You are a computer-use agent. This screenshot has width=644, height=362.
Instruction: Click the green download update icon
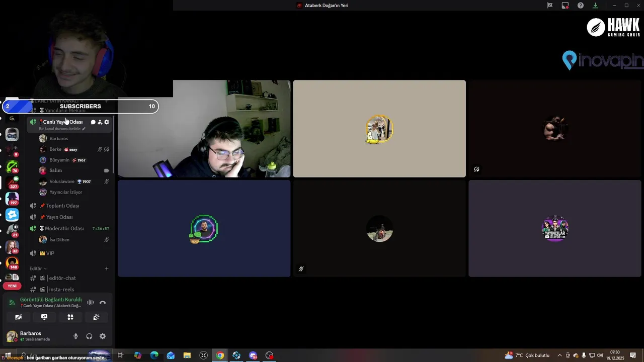pyautogui.click(x=596, y=6)
